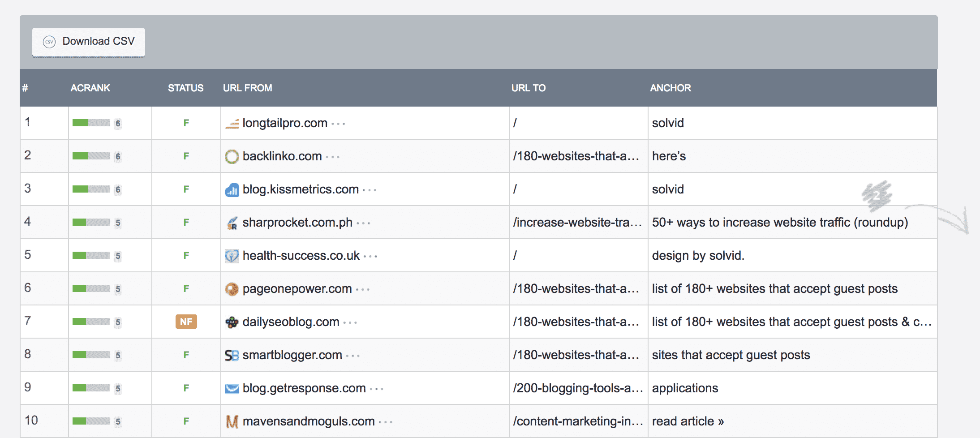Sort by the ACRANK column header
The image size is (980, 438).
pos(90,88)
